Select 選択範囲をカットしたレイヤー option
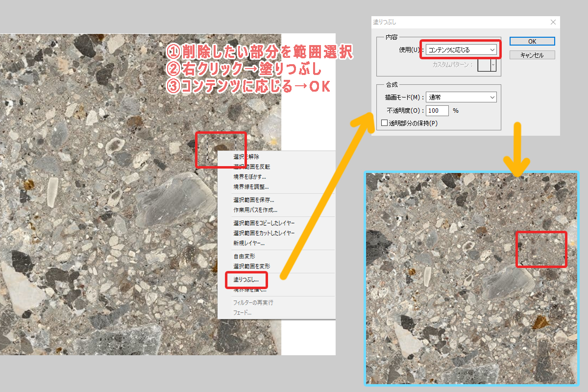Screen dimensions: 588x392 coord(264,233)
